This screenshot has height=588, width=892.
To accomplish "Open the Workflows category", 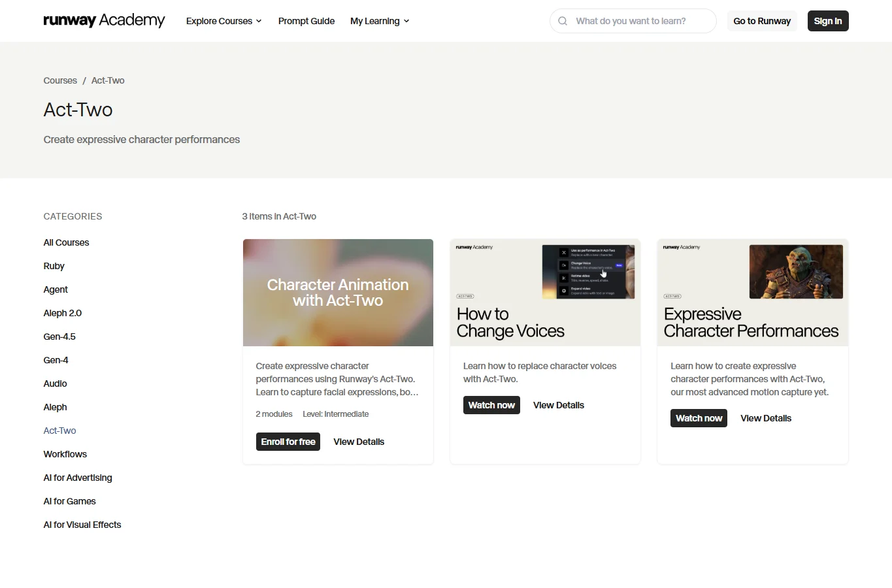I will point(65,454).
